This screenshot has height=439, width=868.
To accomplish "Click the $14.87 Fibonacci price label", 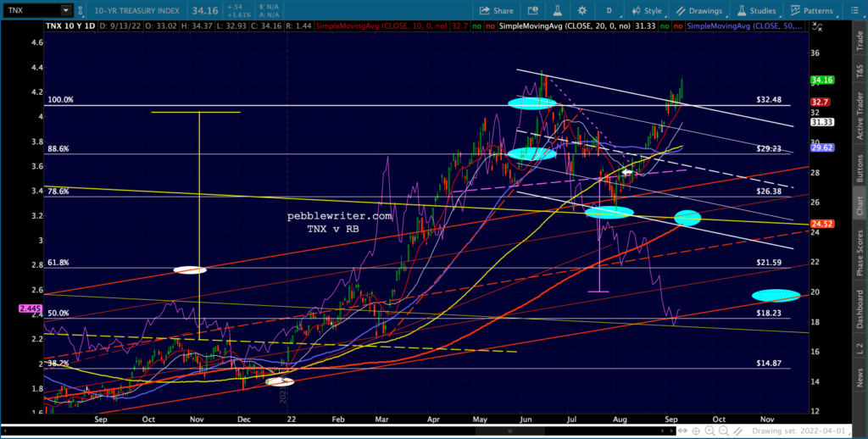I will point(768,364).
